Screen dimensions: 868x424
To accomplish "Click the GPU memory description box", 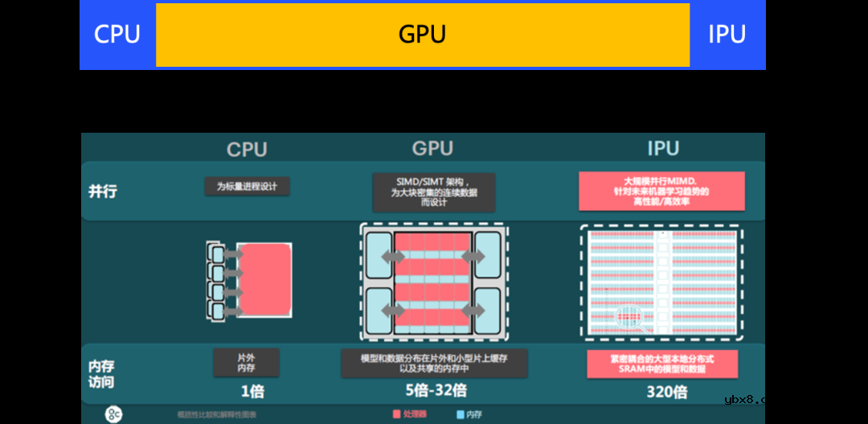I will (434, 363).
